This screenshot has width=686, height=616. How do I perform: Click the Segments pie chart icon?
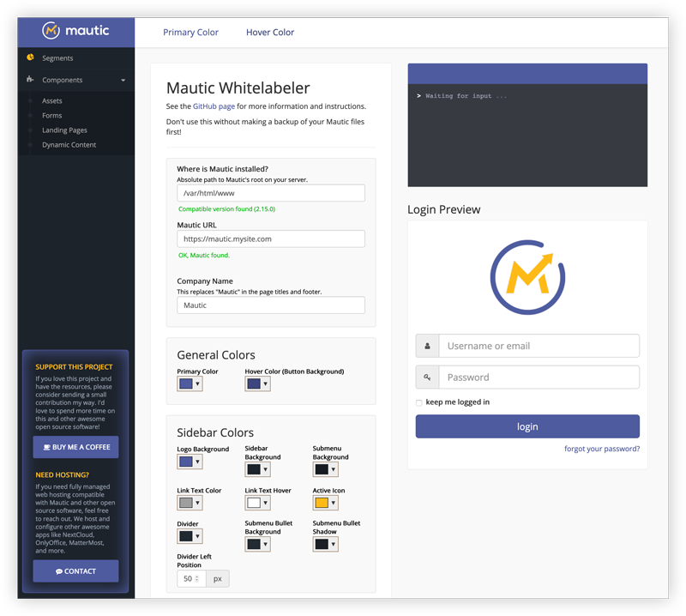(x=31, y=57)
